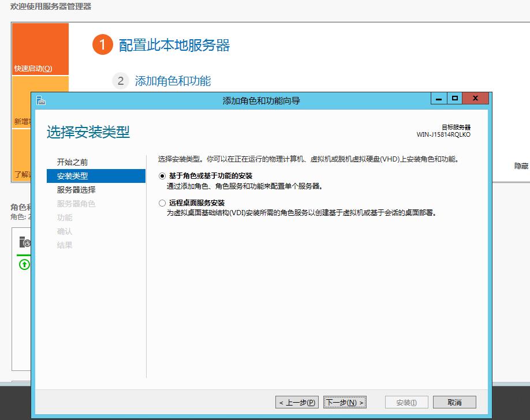Image resolution: width=530 pixels, height=420 pixels.
Task: Click 隐藏 to hide the welcome panel
Action: [521, 166]
